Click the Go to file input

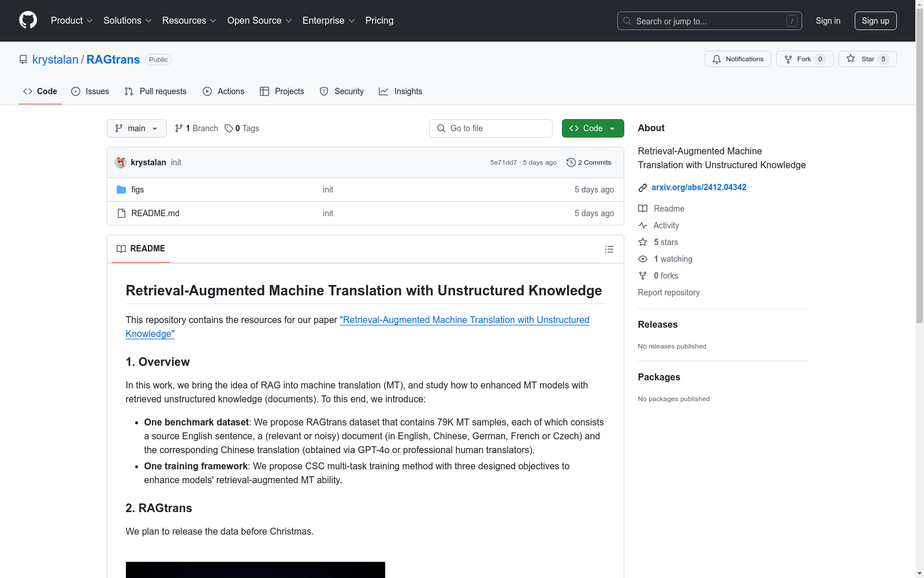click(491, 128)
